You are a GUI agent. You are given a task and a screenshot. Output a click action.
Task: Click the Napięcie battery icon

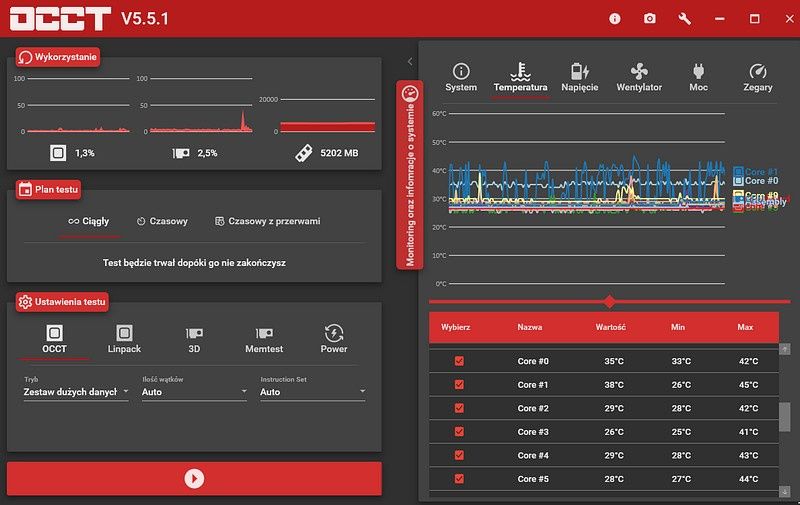coord(580,72)
